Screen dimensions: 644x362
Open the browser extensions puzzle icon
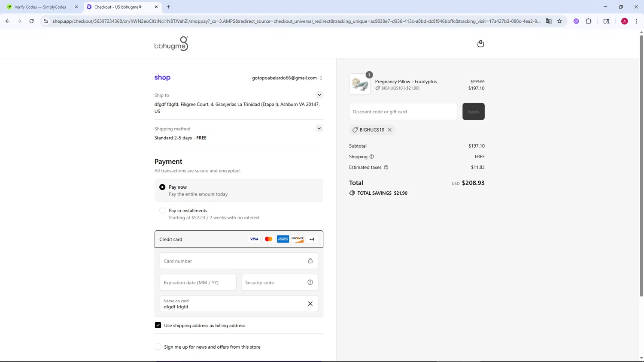coord(589,21)
